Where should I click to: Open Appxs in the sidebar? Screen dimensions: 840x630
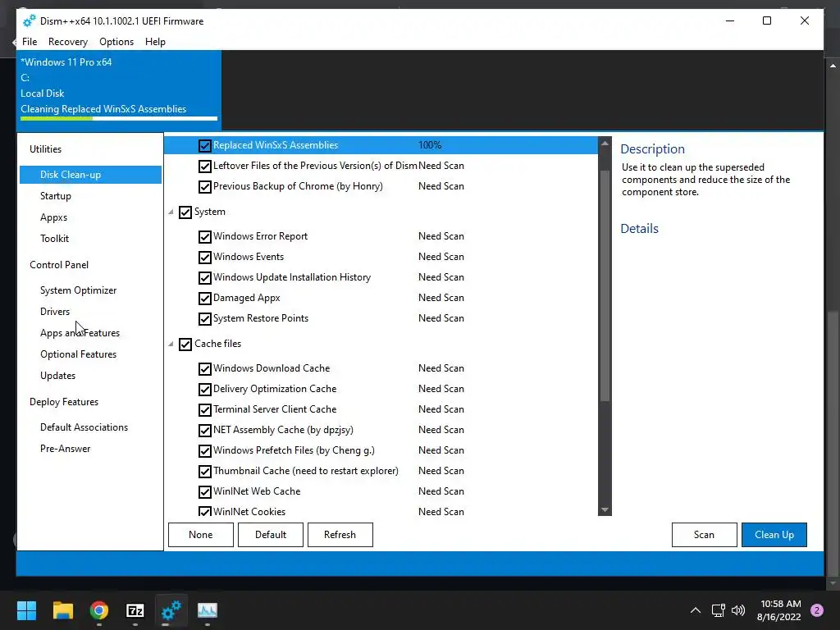pos(53,217)
